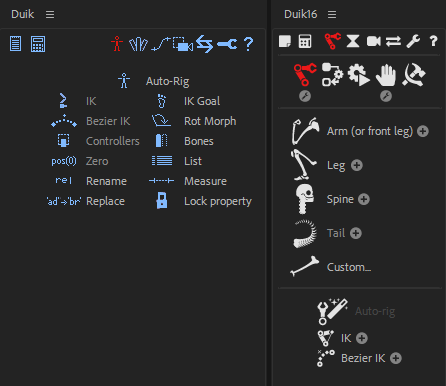Click the Duik16 question mark help icon
This screenshot has width=446, height=386.
pos(433,41)
